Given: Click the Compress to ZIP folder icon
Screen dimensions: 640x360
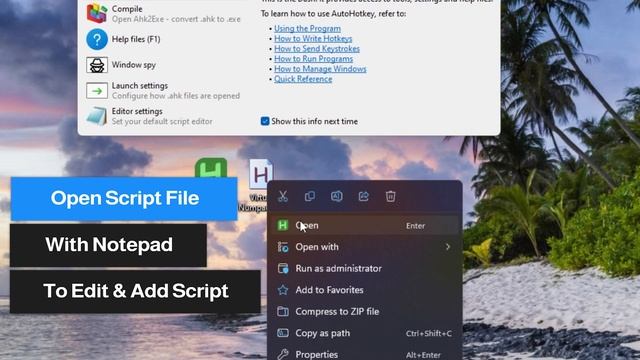Looking at the screenshot, I should pyautogui.click(x=283, y=311).
